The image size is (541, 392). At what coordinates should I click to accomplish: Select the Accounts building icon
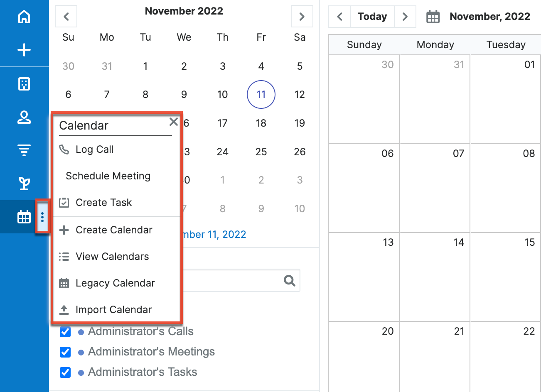click(25, 84)
